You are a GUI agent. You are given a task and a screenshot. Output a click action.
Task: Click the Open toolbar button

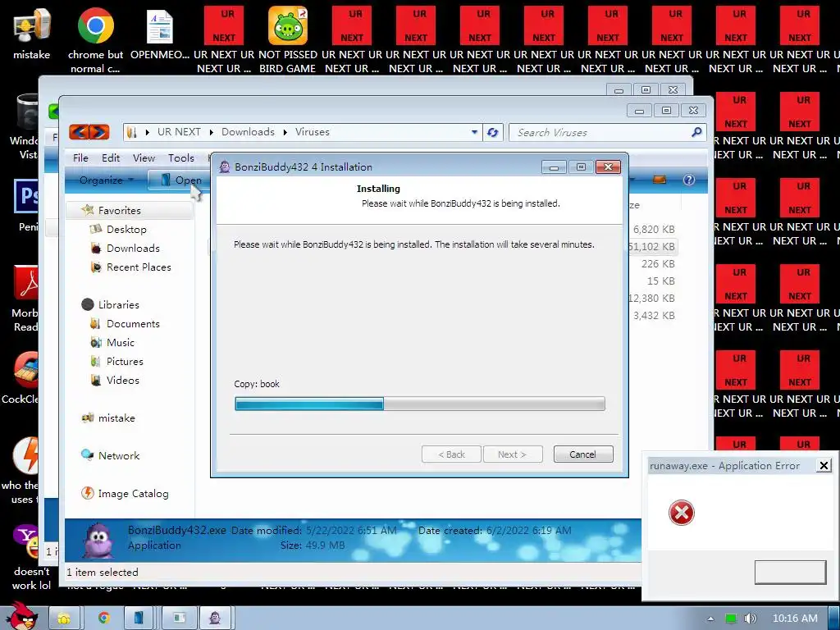point(179,180)
